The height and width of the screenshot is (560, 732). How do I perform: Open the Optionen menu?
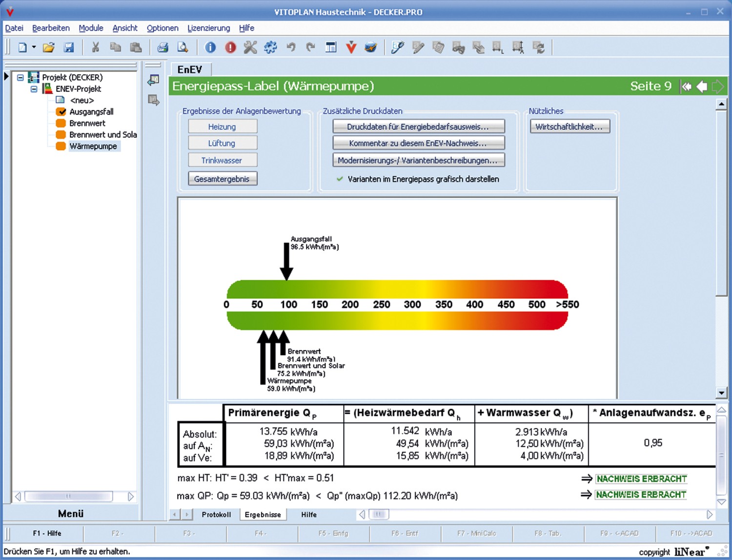click(163, 28)
